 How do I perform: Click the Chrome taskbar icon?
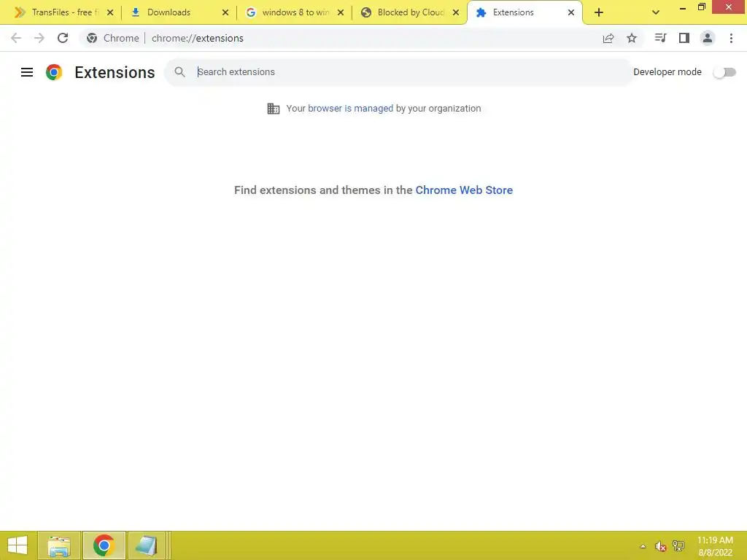tap(104, 545)
